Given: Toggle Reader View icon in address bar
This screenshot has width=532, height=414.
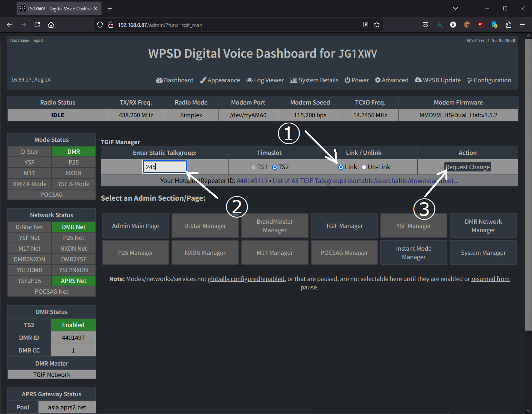Looking at the screenshot, I should pos(366,25).
